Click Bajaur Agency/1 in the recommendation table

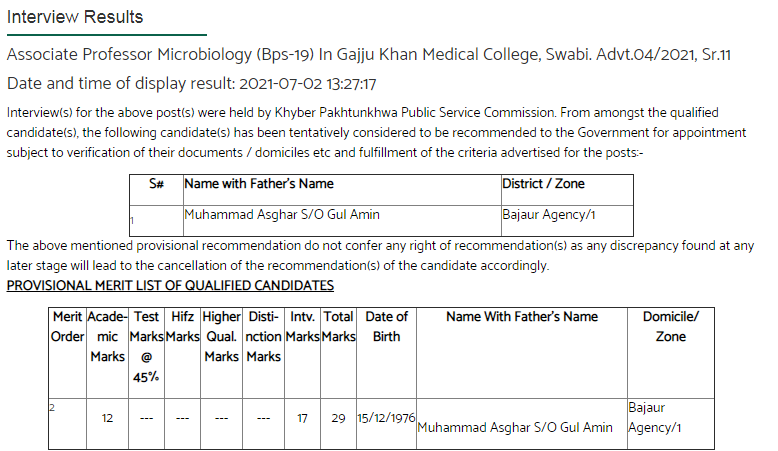tap(548, 215)
